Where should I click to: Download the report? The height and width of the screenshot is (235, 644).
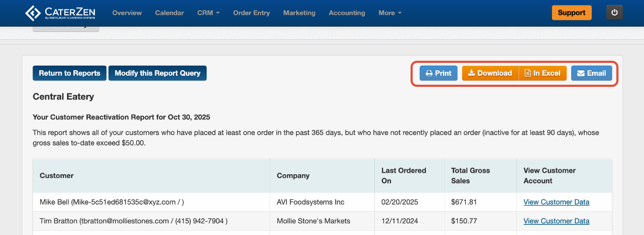[490, 73]
